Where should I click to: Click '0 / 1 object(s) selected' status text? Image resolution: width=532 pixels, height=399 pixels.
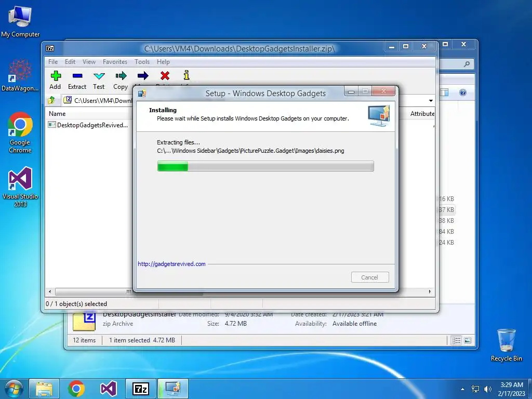(76, 304)
